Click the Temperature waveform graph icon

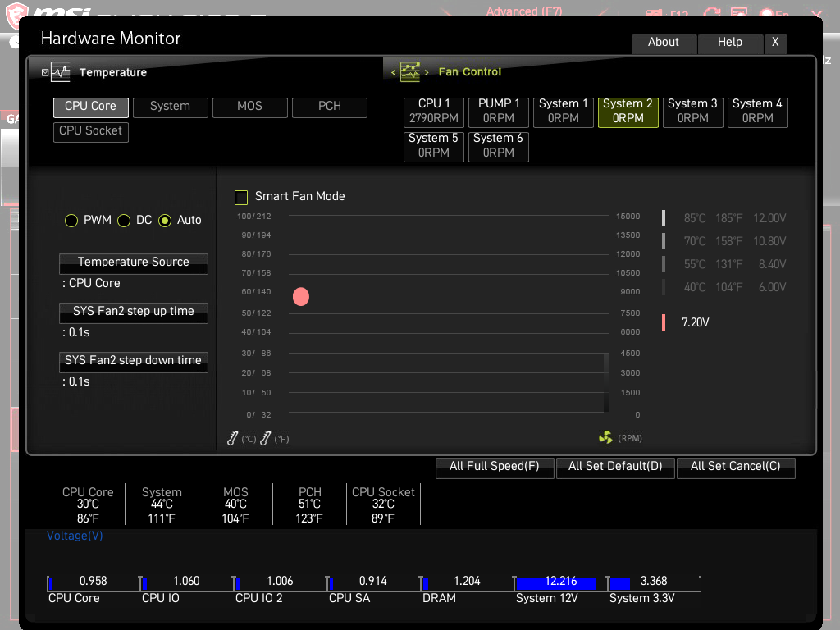[x=61, y=72]
